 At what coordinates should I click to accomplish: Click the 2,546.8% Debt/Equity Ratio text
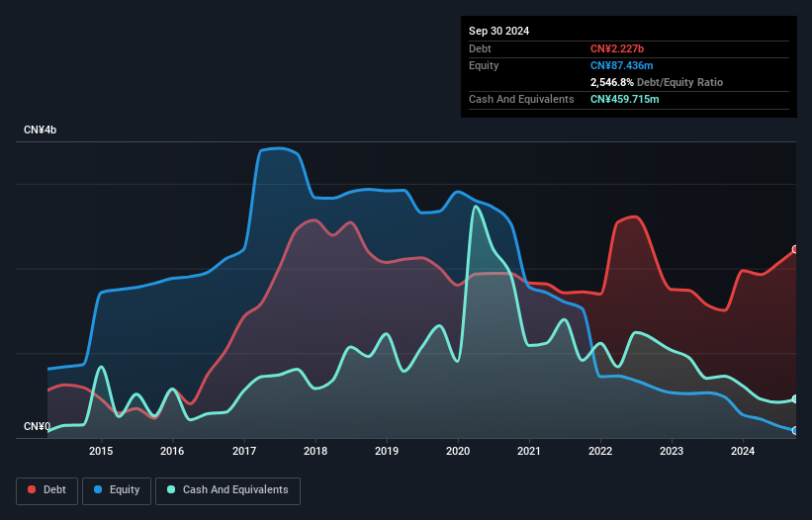tap(657, 82)
